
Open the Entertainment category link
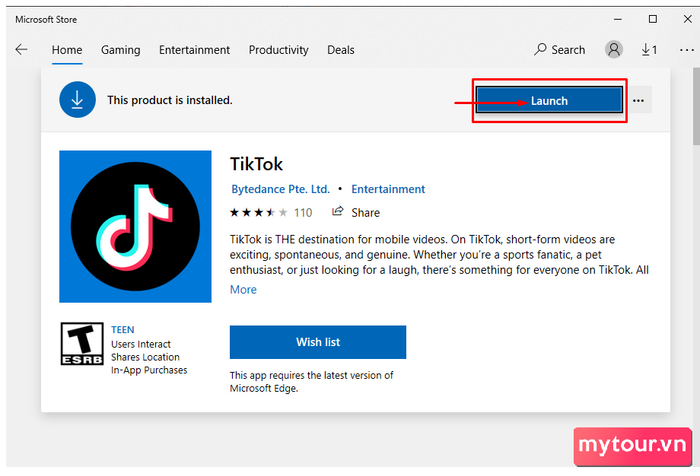pyautogui.click(x=388, y=189)
